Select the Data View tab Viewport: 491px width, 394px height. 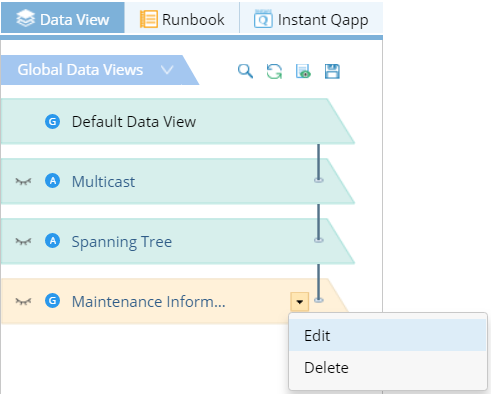click(x=63, y=19)
